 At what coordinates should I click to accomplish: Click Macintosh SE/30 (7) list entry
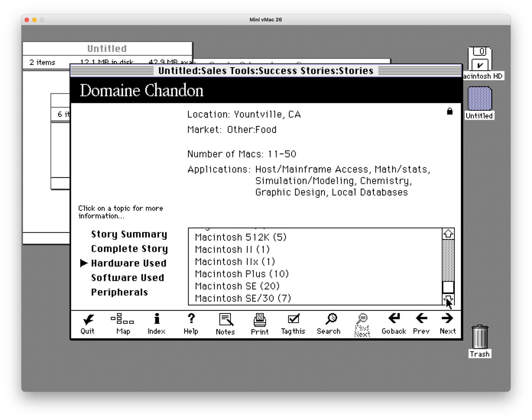243,298
